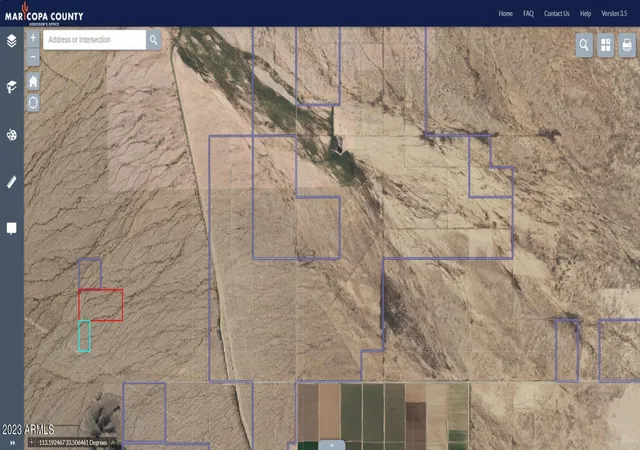This screenshot has height=450, width=640.
Task: Submit the address search magnifier
Action: point(153,40)
